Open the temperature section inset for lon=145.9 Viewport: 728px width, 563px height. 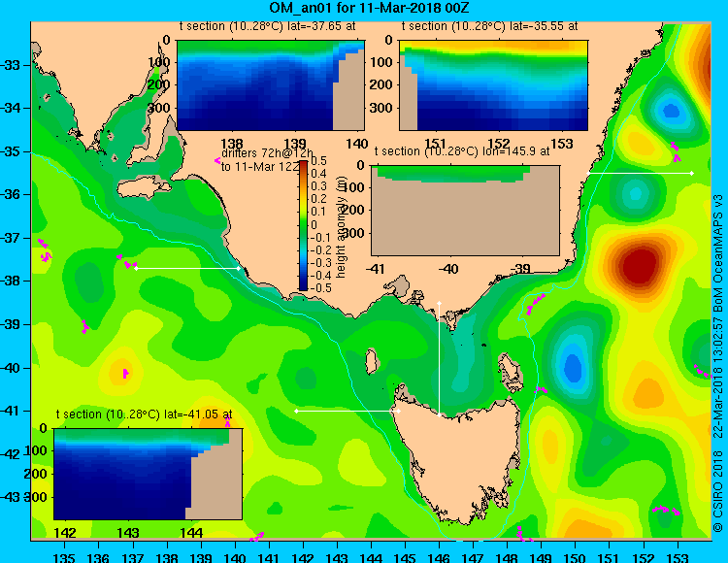point(465,211)
